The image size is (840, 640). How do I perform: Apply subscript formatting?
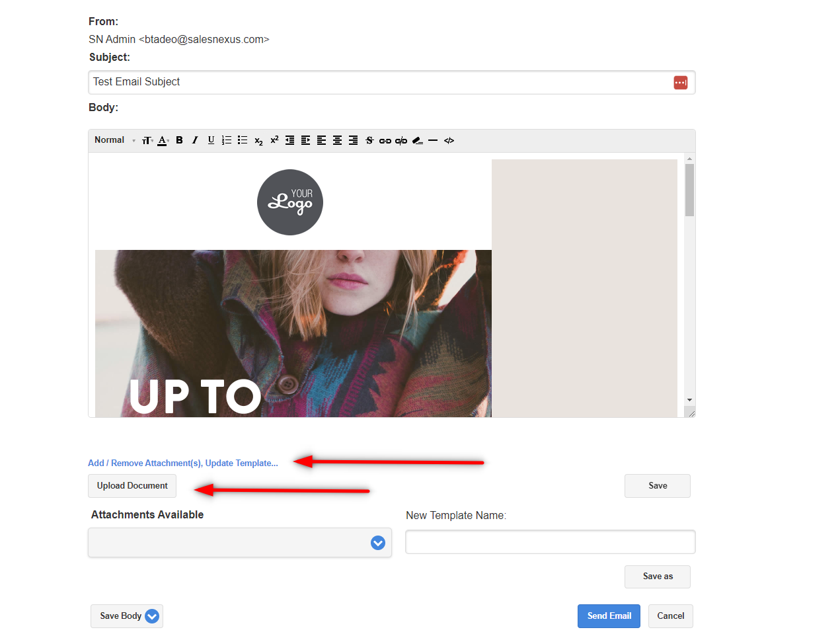point(258,141)
